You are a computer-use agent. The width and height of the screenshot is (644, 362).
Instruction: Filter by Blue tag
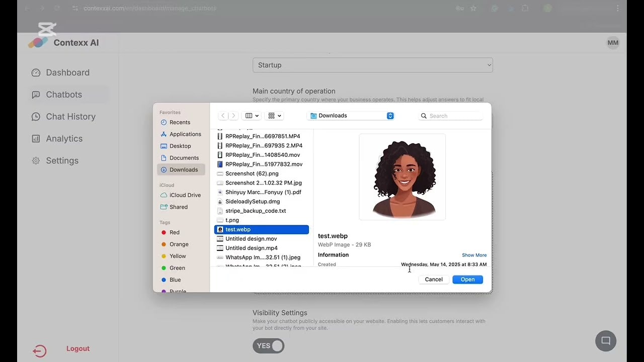(171, 280)
